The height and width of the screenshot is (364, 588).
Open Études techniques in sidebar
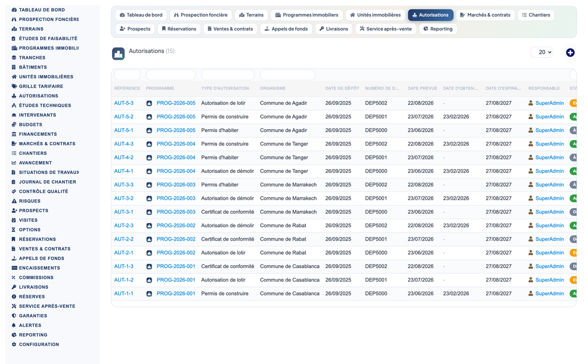[45, 105]
